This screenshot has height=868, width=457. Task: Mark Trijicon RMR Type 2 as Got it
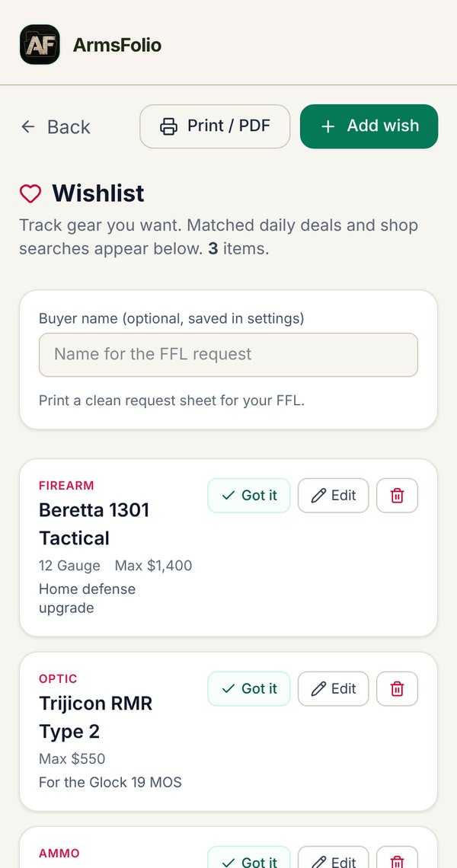click(249, 688)
